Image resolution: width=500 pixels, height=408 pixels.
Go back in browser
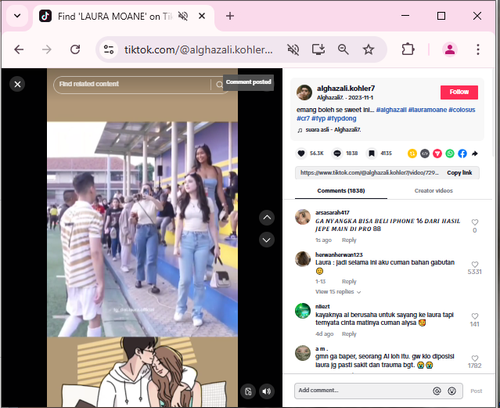click(x=19, y=50)
